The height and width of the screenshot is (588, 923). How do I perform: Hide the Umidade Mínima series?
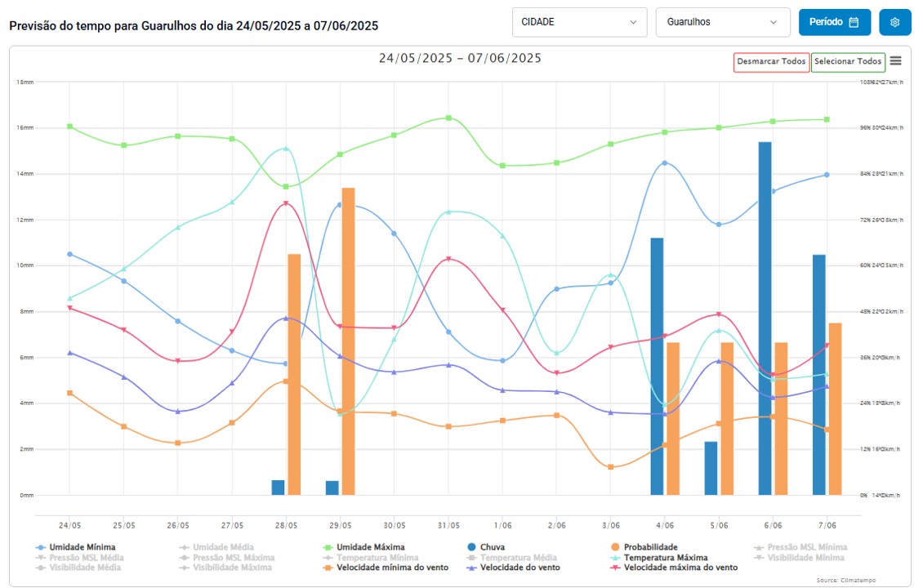tap(81, 547)
